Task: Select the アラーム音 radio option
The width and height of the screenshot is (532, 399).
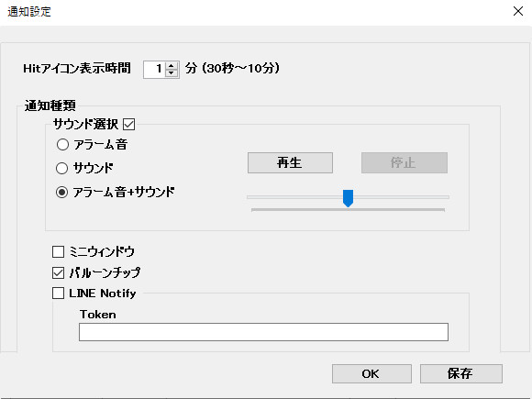Action: (x=62, y=145)
